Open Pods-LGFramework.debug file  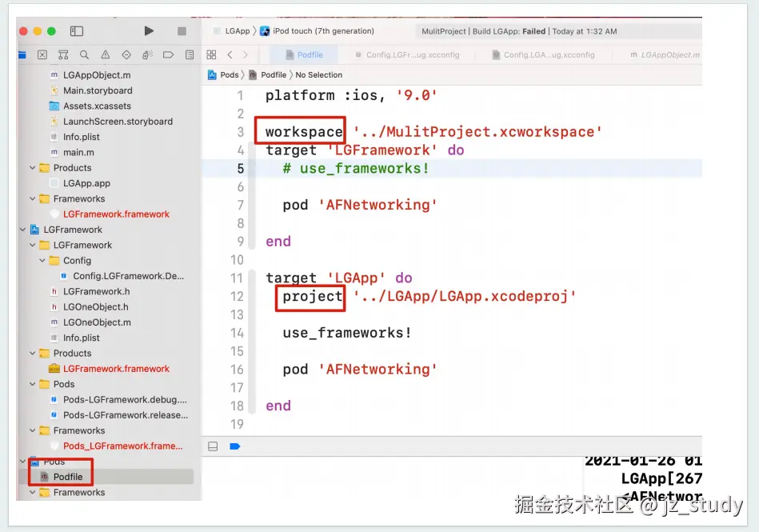(x=125, y=400)
